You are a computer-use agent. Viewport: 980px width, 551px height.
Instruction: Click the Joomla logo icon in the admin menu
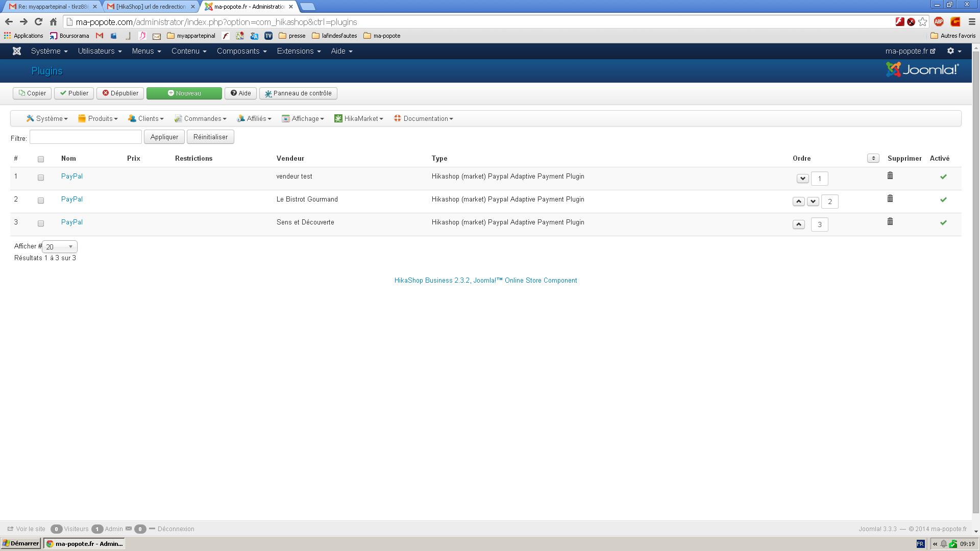pyautogui.click(x=17, y=51)
